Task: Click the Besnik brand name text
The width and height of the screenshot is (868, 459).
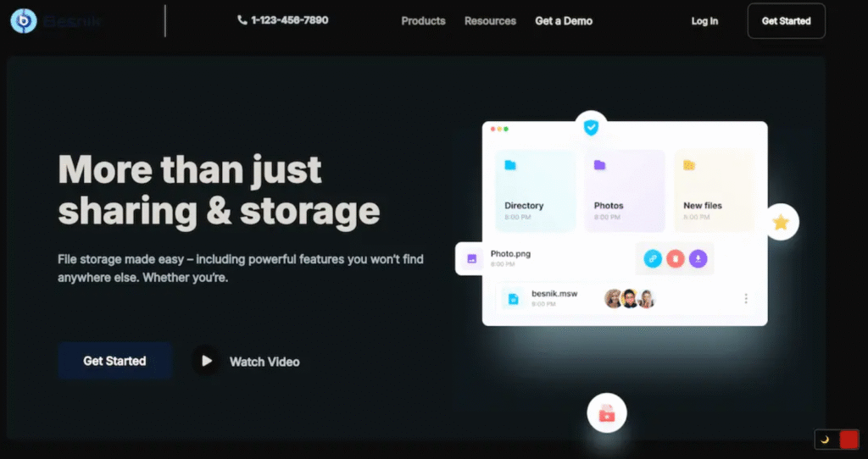Action: [x=72, y=21]
